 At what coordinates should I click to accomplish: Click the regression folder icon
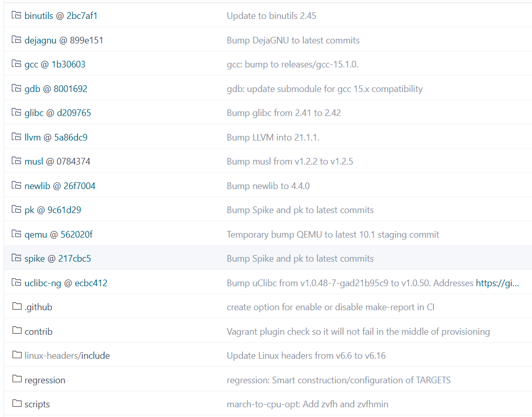[17, 379]
